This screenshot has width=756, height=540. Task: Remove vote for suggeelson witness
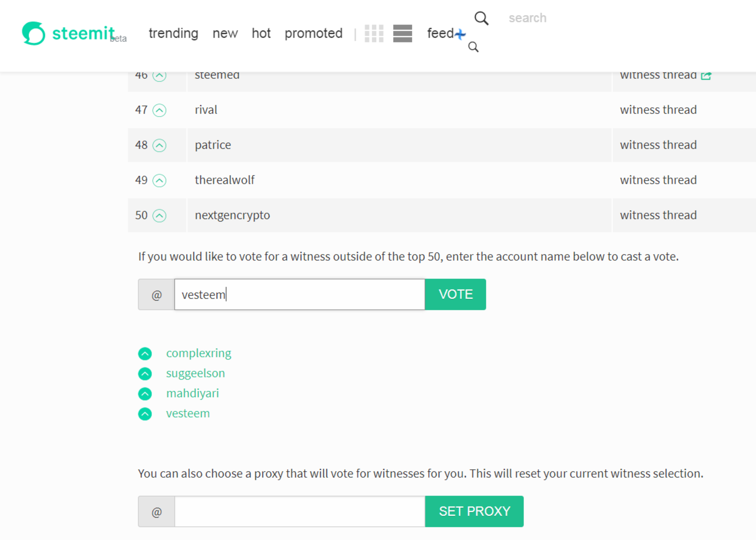tap(145, 374)
